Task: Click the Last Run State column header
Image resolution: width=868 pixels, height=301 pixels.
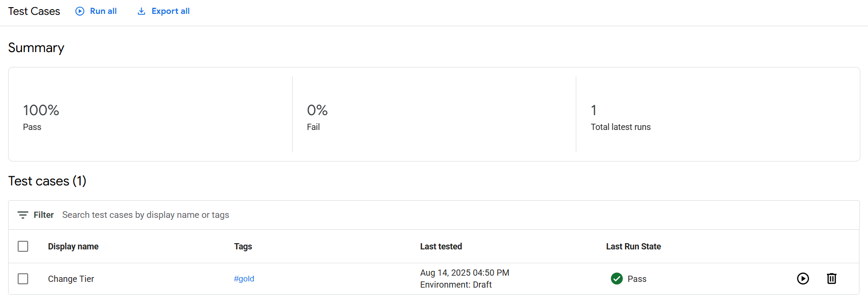Action: pos(634,247)
